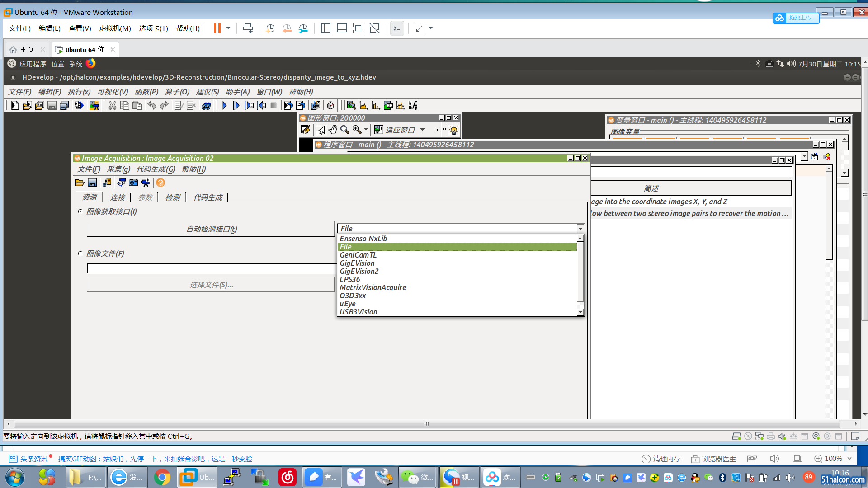This screenshot has height=488, width=868.
Task: Open the 助手(A) menu in HDevelop
Action: tap(237, 92)
